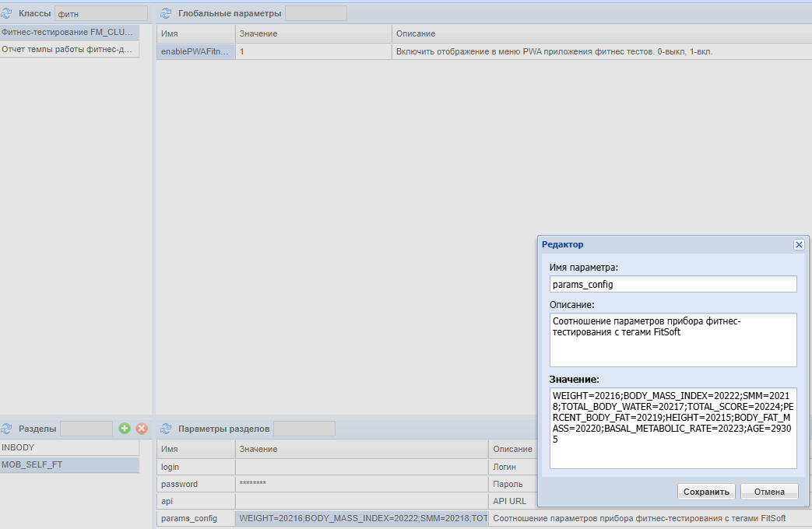Add a new section with green plus
This screenshot has height=529, width=812.
125,429
